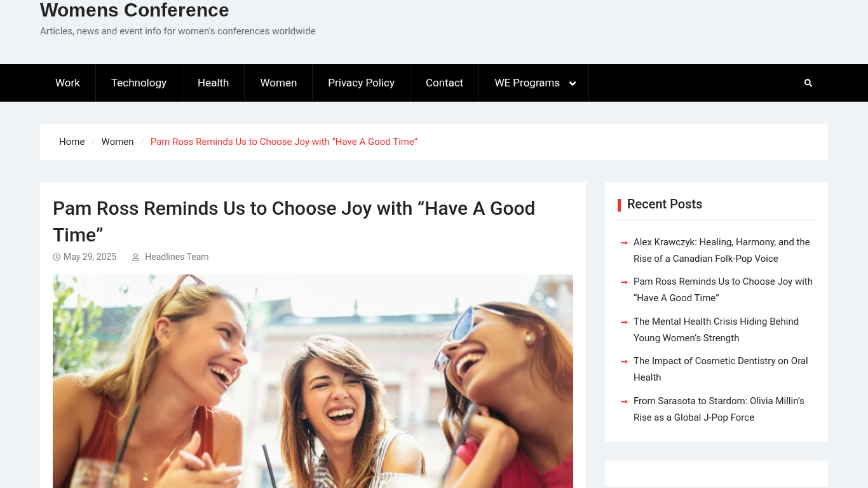This screenshot has width=868, height=488.
Task: Open the search magnifier icon in navbar
Action: (x=808, y=83)
